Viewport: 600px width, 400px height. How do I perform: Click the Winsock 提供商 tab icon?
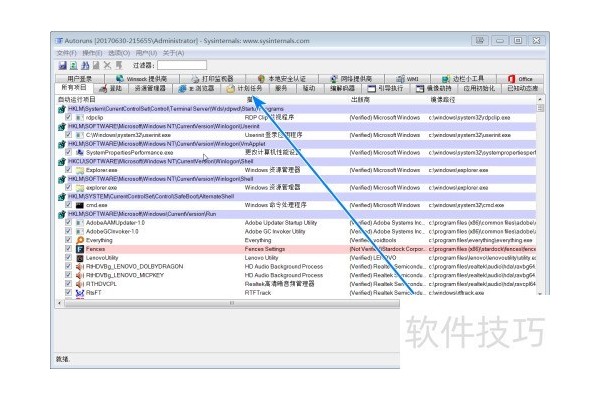click(x=120, y=79)
